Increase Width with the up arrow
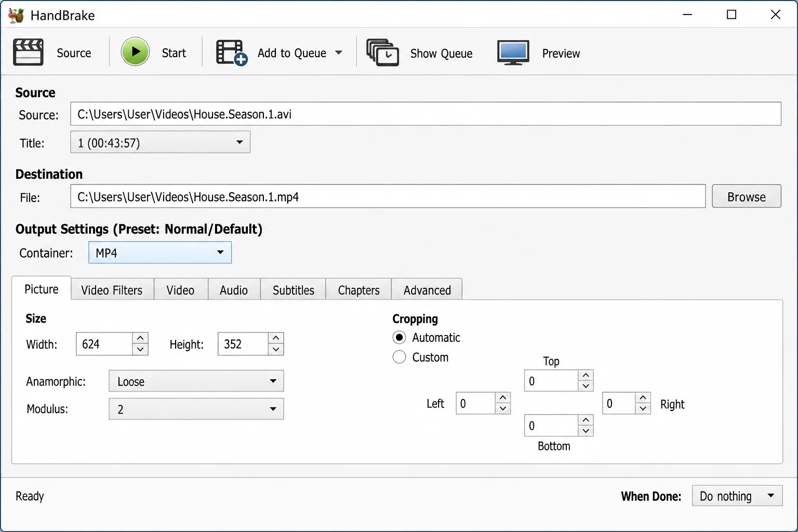Image resolution: width=798 pixels, height=532 pixels. (140, 338)
